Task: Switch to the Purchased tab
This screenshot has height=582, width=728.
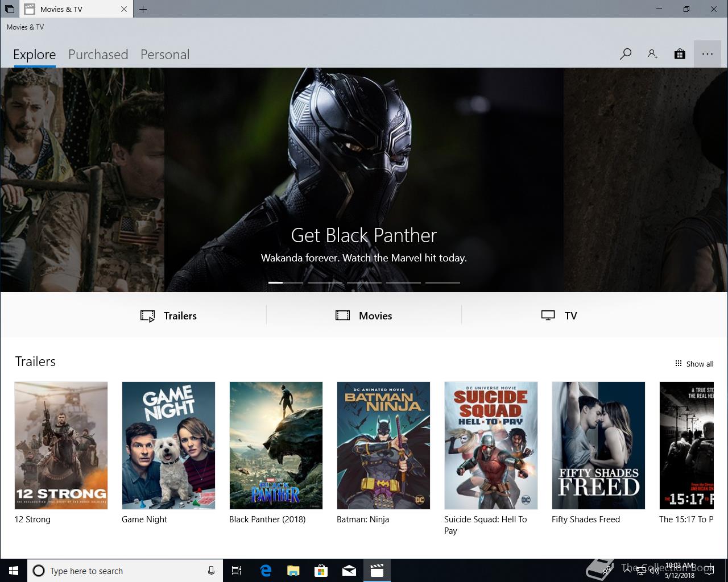Action: [x=98, y=55]
